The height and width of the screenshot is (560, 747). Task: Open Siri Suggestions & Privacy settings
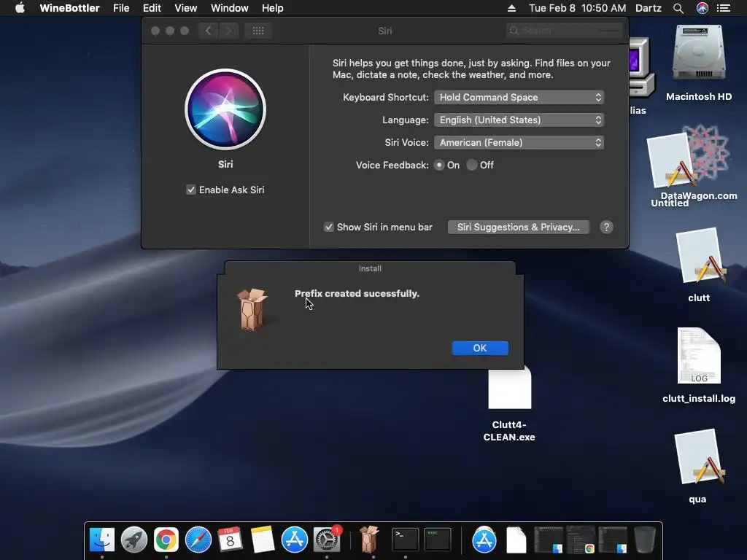[x=519, y=227]
